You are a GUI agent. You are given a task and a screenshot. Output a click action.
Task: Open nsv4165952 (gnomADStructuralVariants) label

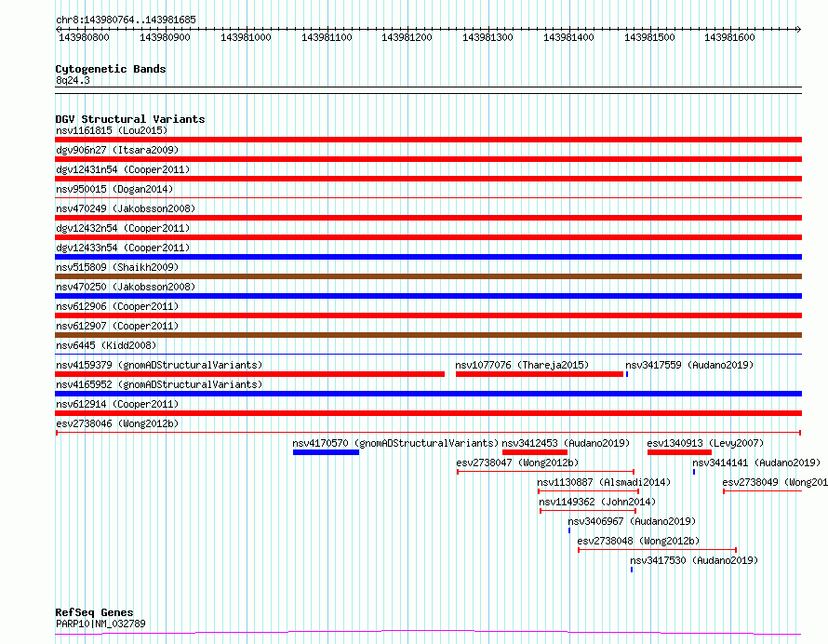pos(159,384)
